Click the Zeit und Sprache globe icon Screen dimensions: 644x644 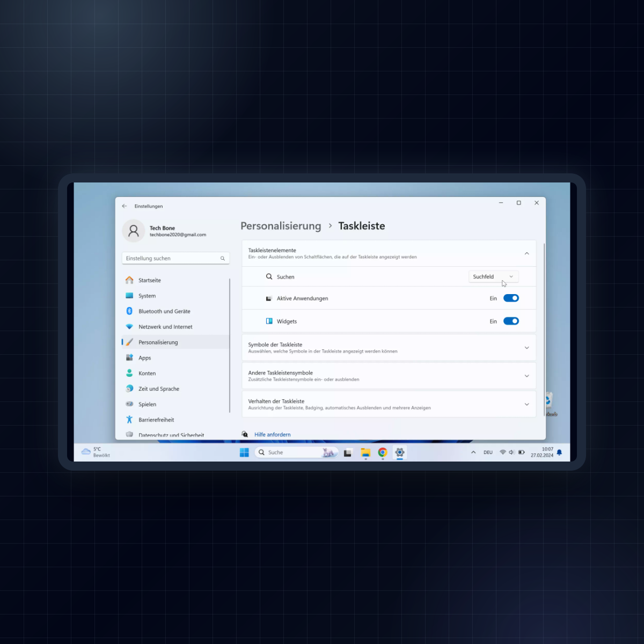(129, 389)
